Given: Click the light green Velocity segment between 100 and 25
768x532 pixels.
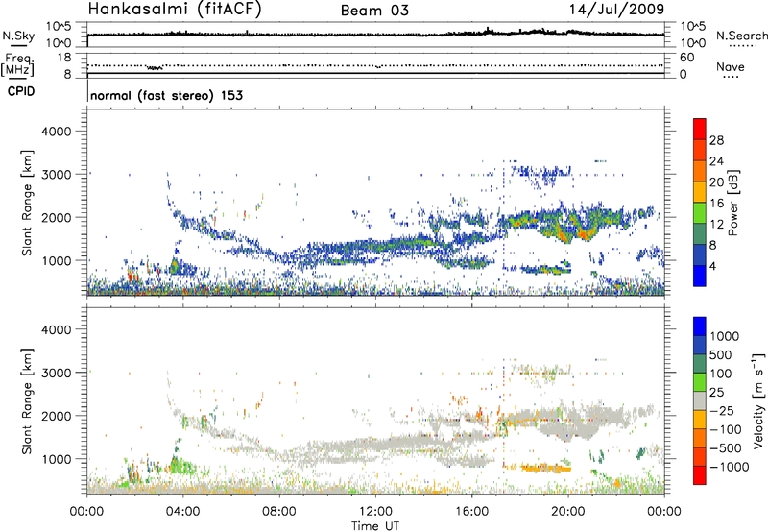Looking at the screenshot, I should tap(700, 382).
